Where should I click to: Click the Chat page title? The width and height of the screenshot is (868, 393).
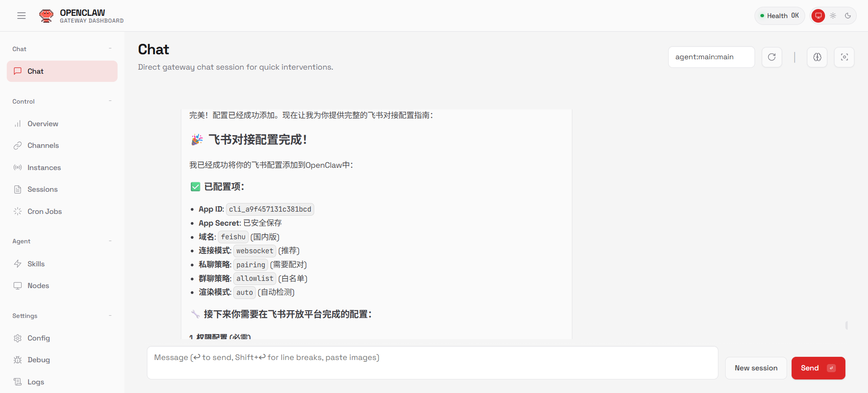point(154,49)
